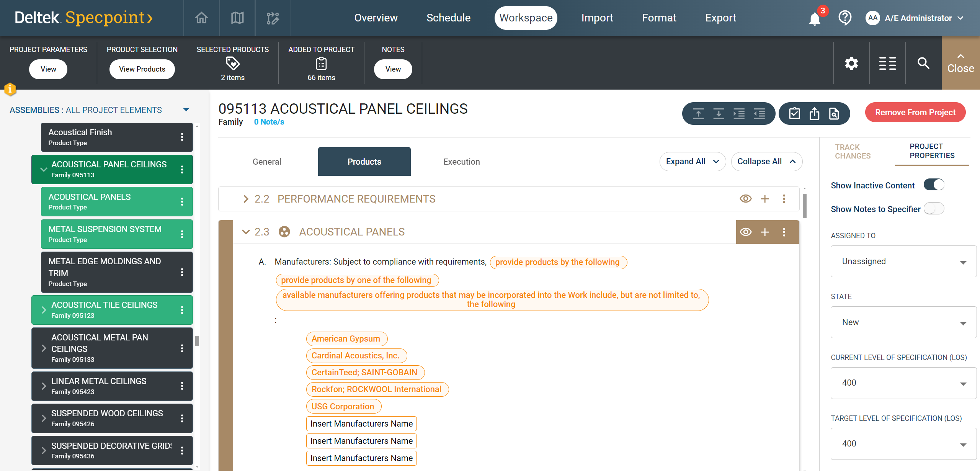Toggle eye visibility on Performance Requirements
The image size is (980, 471).
[x=746, y=199]
